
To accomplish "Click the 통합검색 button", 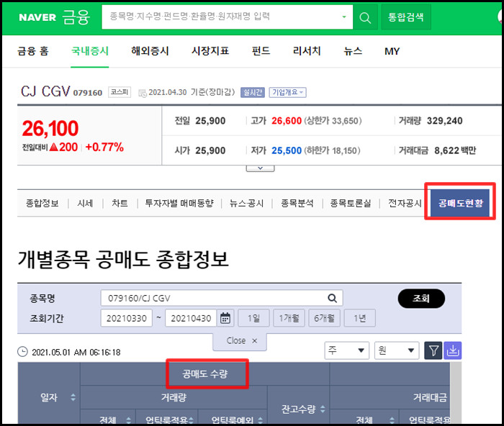I will pyautogui.click(x=406, y=17).
